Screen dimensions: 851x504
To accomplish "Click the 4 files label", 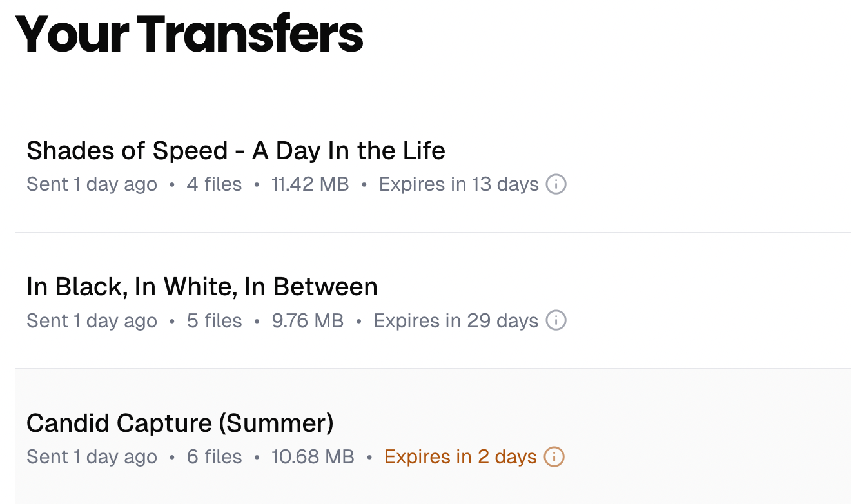I will tap(214, 184).
